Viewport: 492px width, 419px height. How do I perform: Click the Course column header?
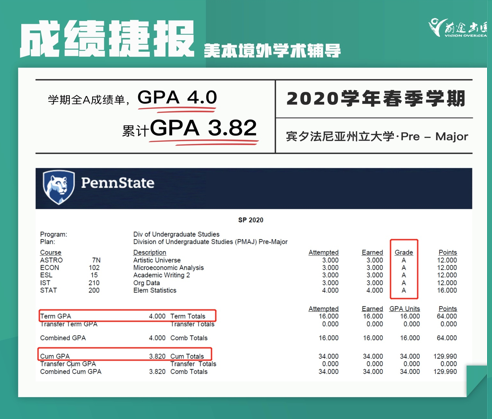(51, 252)
